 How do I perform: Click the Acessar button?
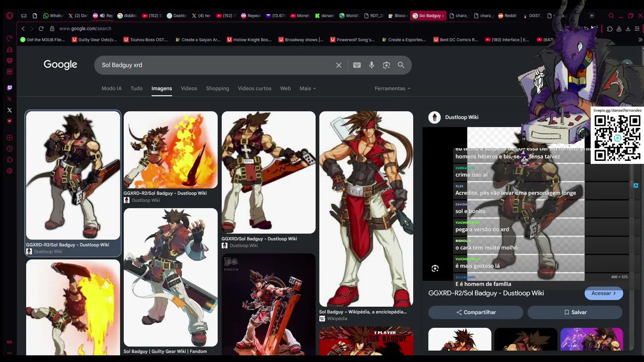pos(604,293)
